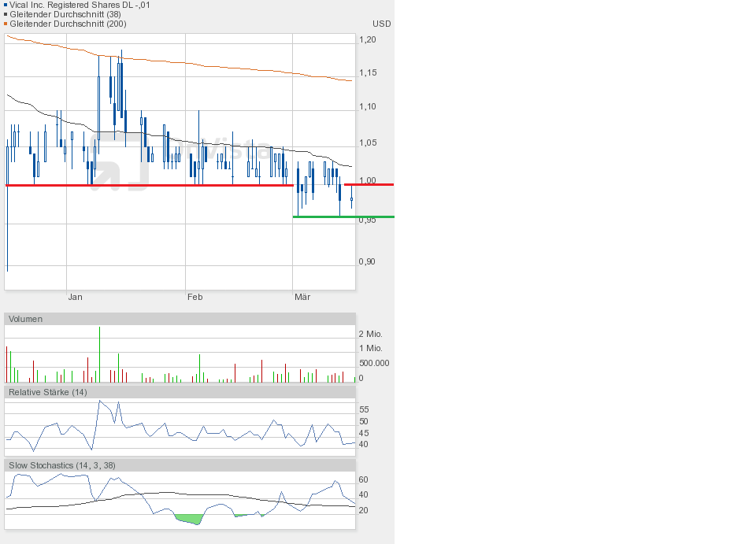
Task: Click the blue Vical Inc. legend square
Action: pos(6,5)
